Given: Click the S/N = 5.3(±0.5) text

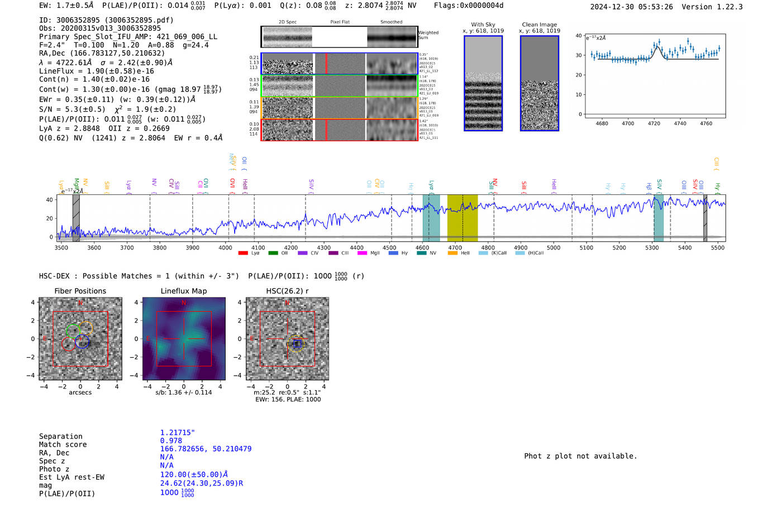Looking at the screenshot, I should coord(72,109).
